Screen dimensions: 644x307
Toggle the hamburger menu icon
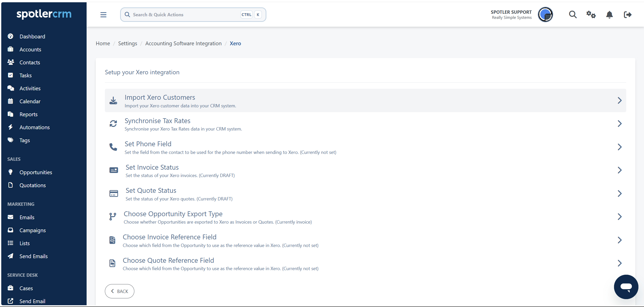point(103,15)
